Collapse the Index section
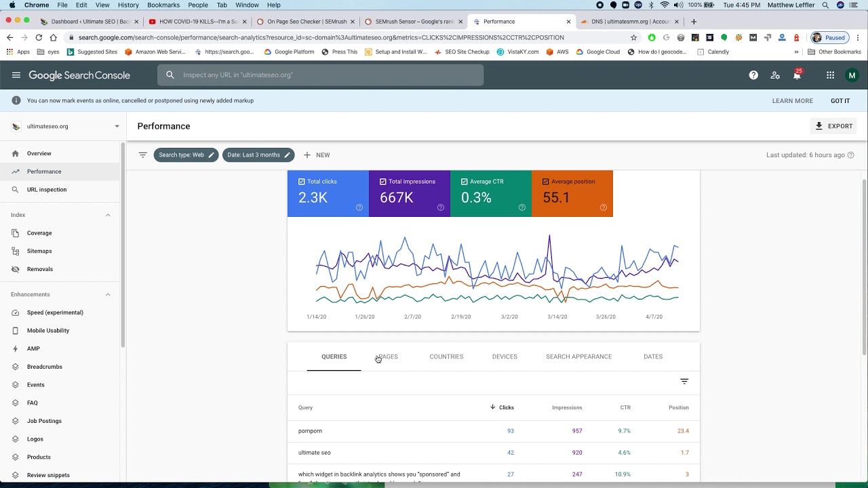 108,215
